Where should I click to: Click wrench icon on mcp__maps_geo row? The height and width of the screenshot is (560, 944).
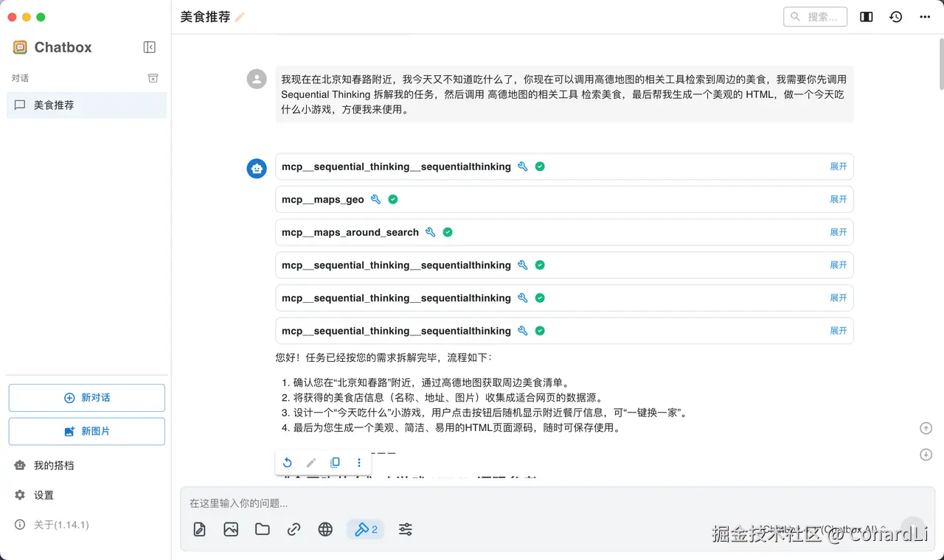point(375,199)
